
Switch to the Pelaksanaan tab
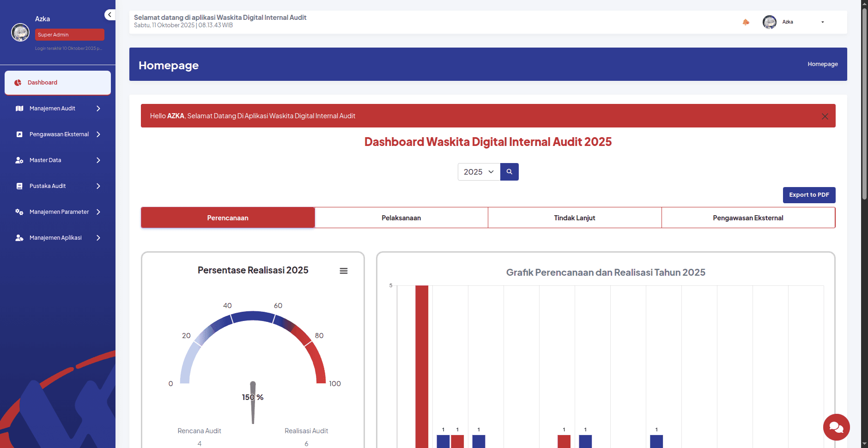click(x=401, y=217)
